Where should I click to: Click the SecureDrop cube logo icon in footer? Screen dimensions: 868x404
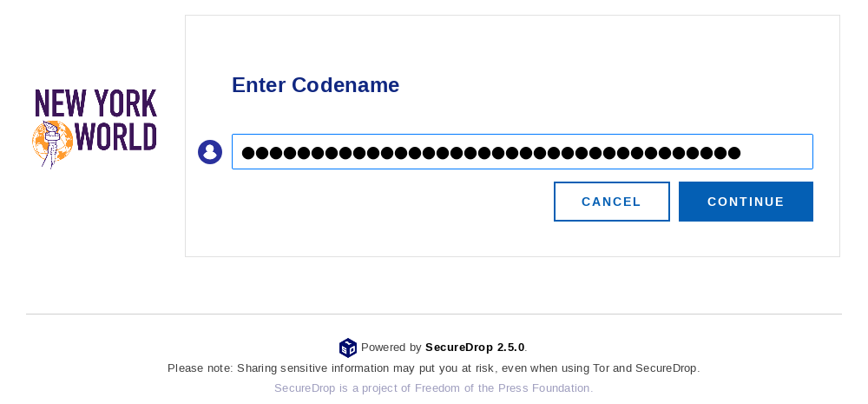(x=348, y=348)
